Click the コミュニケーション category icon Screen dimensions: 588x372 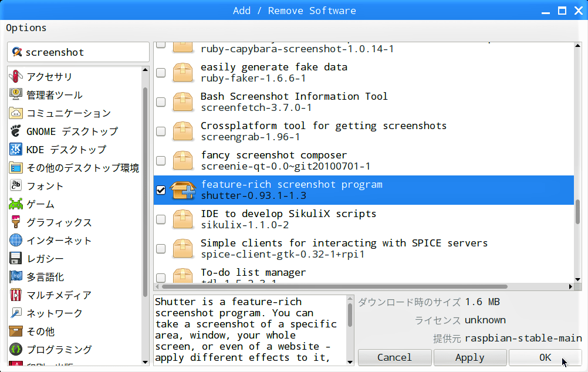click(x=16, y=113)
